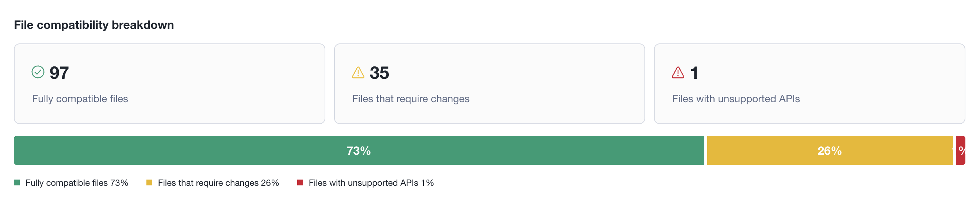This screenshot has height=200, width=980.
Task: Click the Fully compatible files 73% legend label
Action: tap(76, 183)
